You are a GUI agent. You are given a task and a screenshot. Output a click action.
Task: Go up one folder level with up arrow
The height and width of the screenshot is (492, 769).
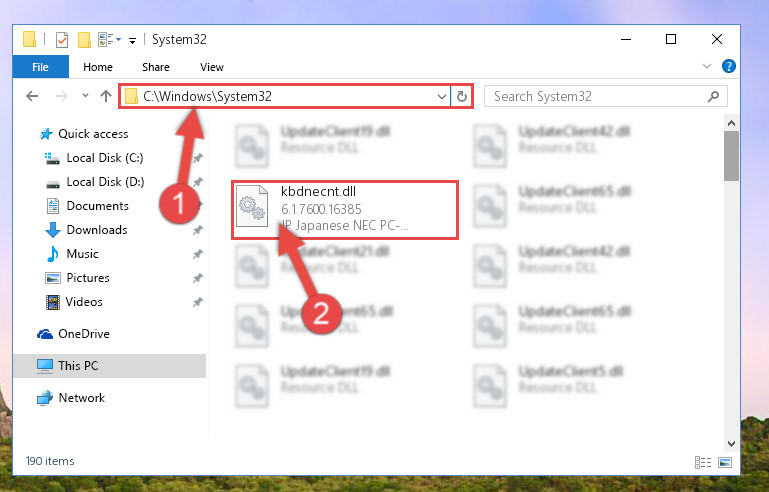coord(106,96)
